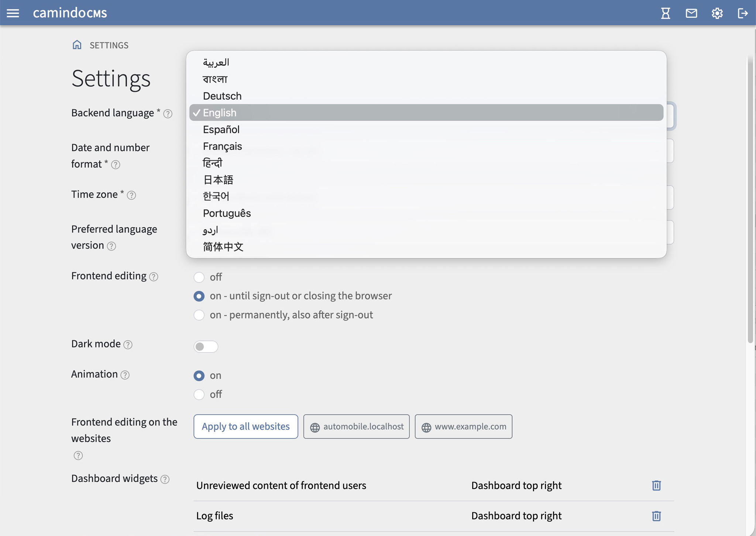Image resolution: width=756 pixels, height=536 pixels.
Task: Open the hamburger main menu
Action: pyautogui.click(x=13, y=13)
